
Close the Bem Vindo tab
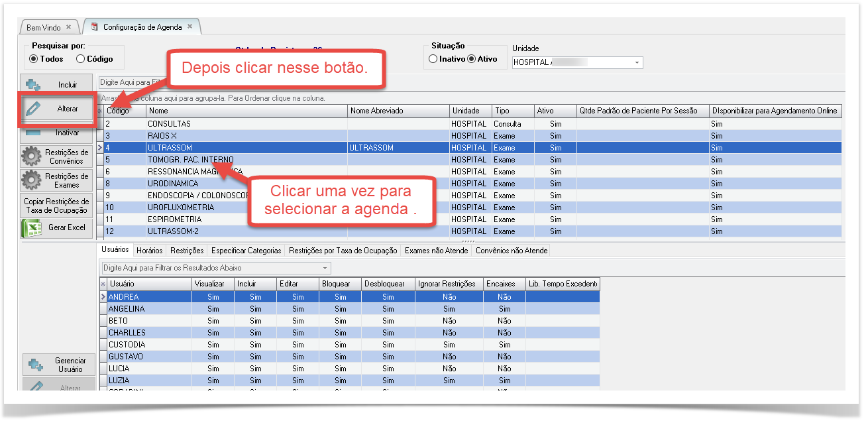click(69, 27)
